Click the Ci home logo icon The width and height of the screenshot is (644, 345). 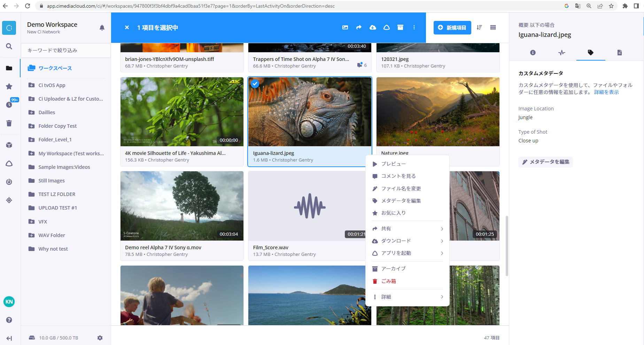(x=9, y=28)
